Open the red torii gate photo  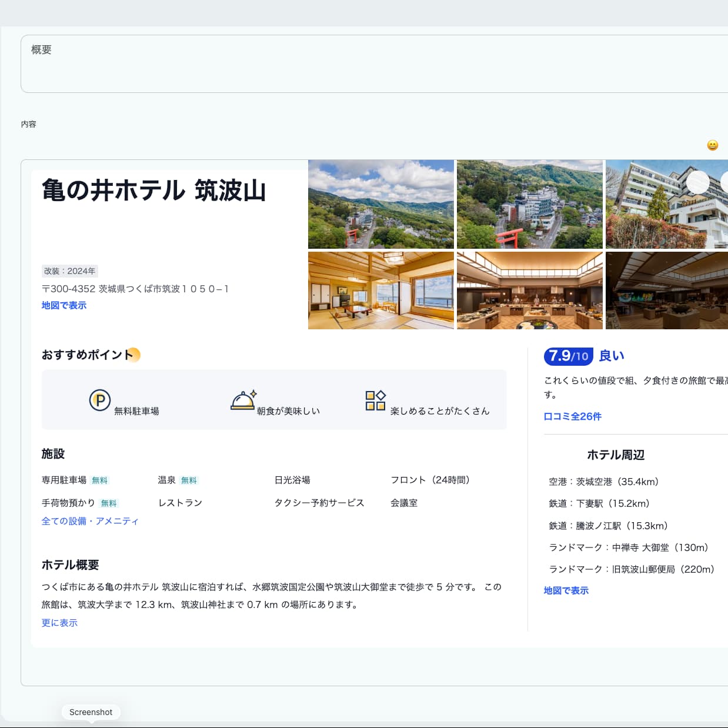click(529, 204)
